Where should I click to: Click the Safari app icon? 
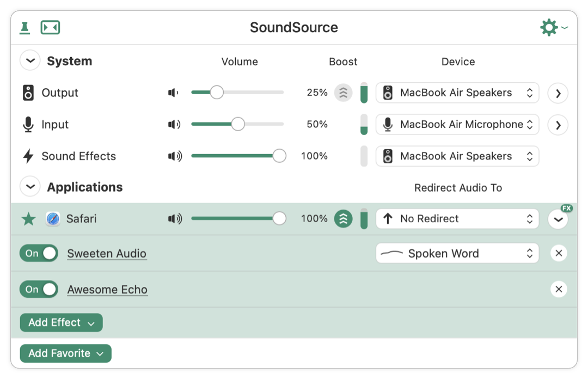pos(53,218)
